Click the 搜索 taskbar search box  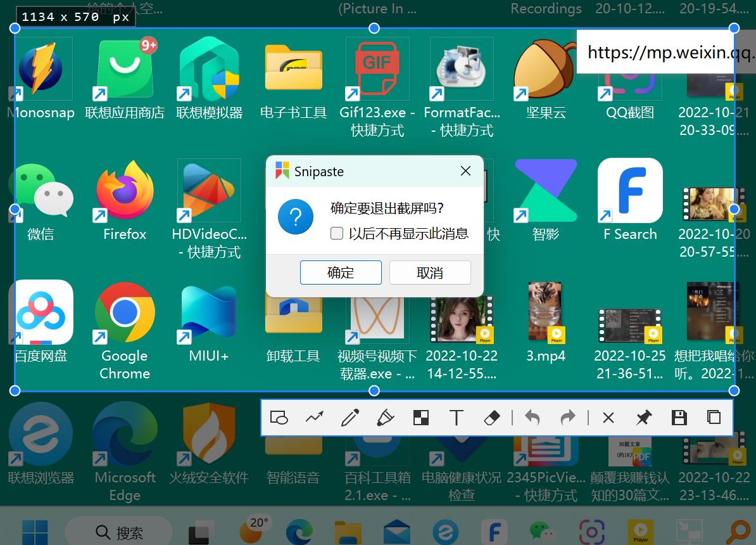119,532
